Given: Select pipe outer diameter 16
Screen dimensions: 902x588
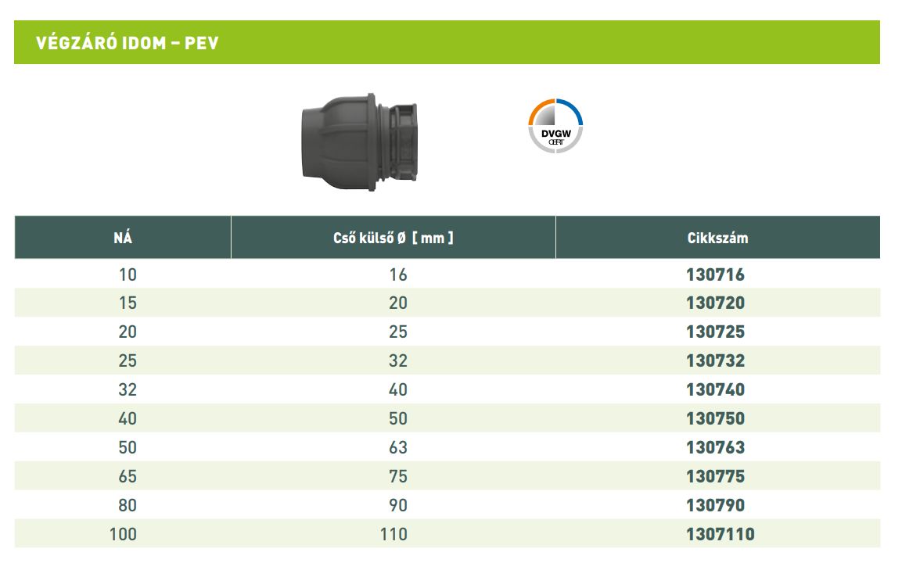Looking at the screenshot, I should click(398, 274).
